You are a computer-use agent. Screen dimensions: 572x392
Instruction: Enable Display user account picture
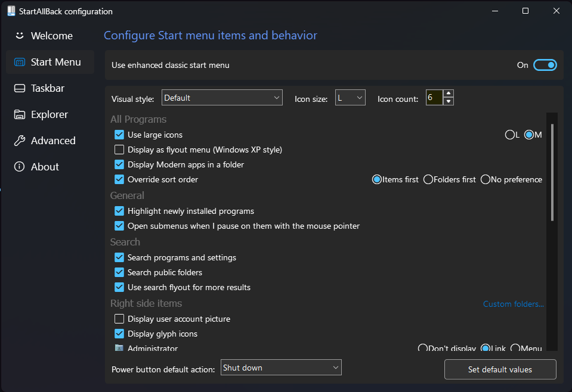coord(119,319)
